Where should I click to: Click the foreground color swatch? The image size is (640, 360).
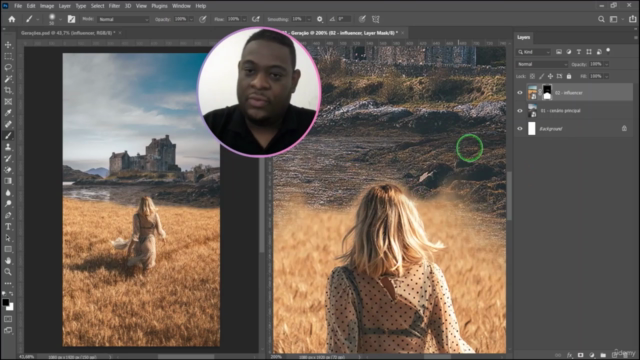(x=6, y=302)
